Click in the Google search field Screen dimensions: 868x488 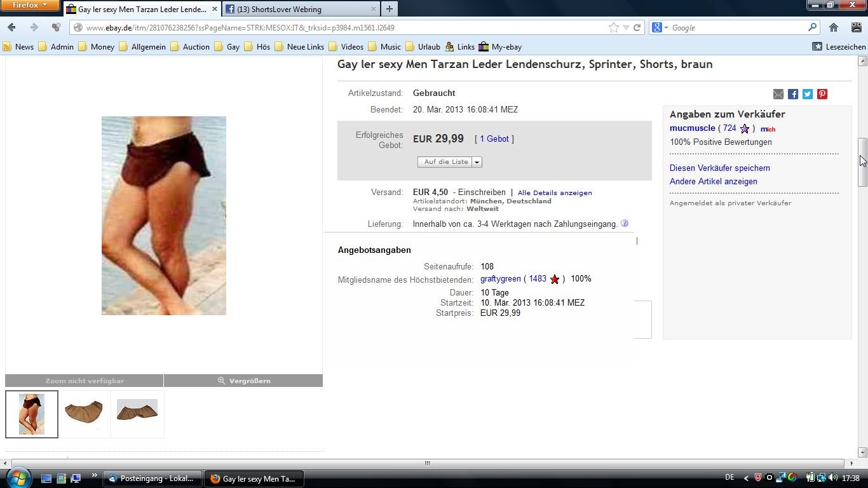click(x=737, y=27)
